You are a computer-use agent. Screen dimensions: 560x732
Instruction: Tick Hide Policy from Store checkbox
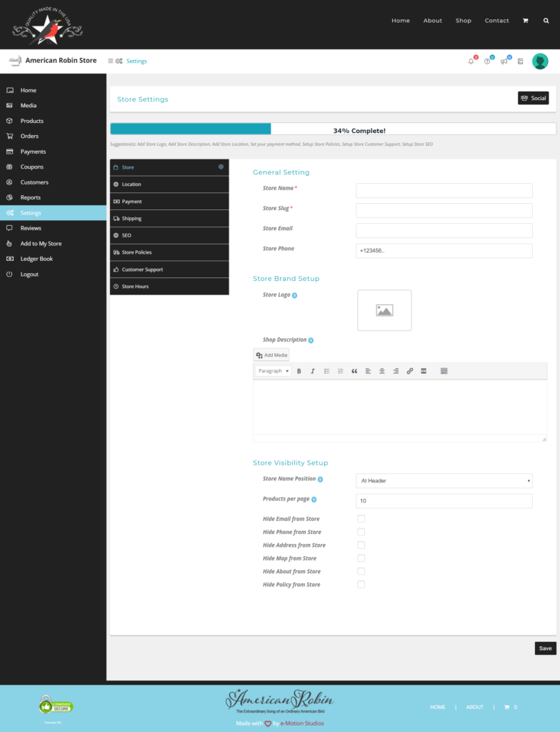pyautogui.click(x=361, y=585)
